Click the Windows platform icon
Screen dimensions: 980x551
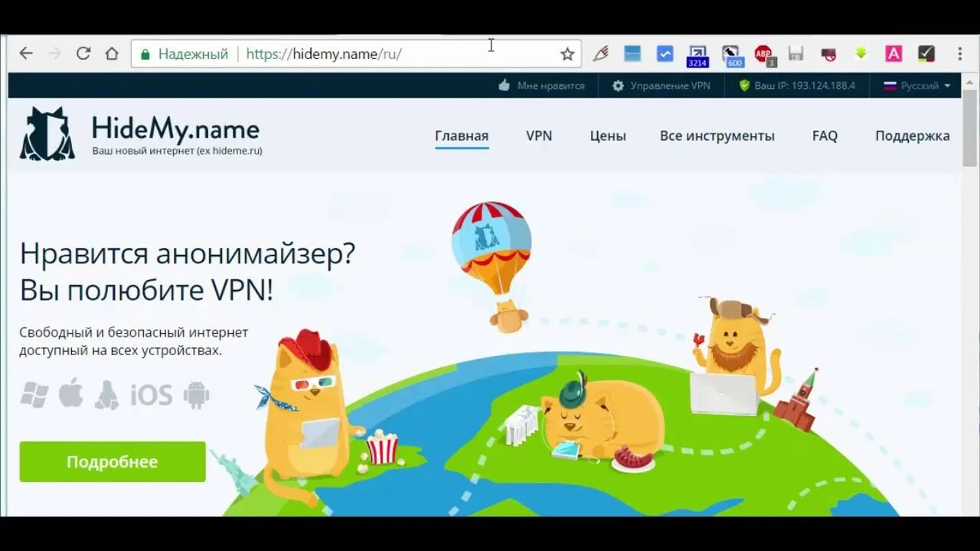34,395
